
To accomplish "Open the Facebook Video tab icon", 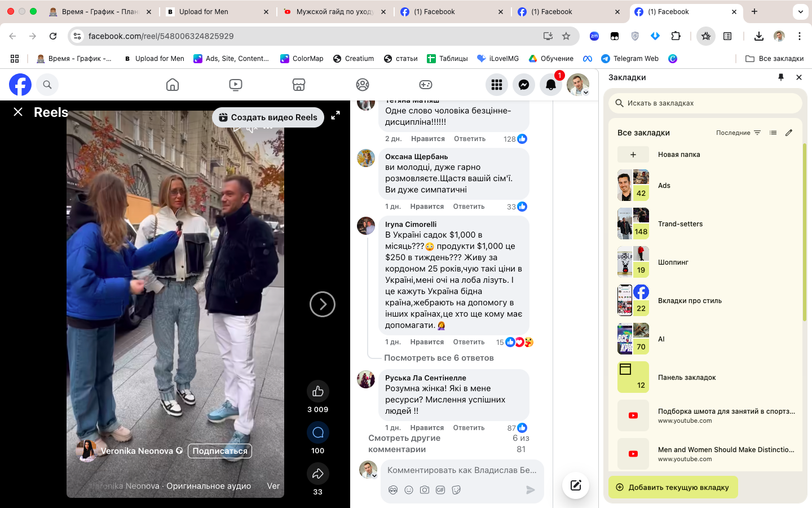I will 236,85.
